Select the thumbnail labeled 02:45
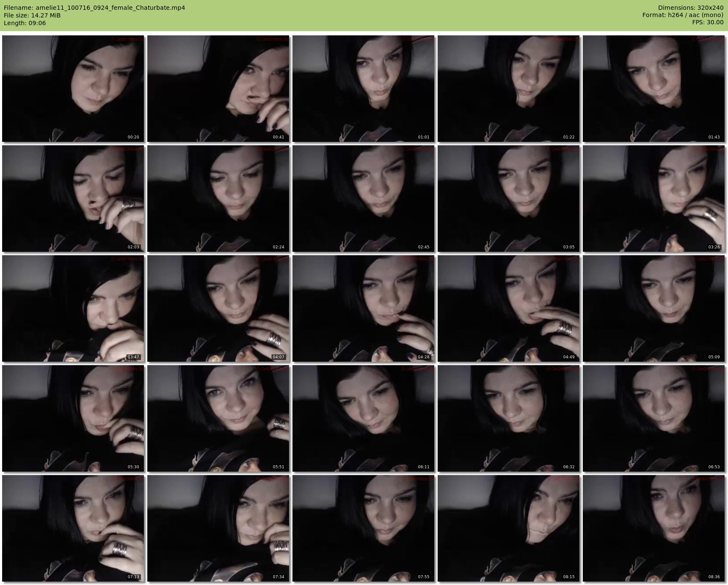Image resolution: width=728 pixels, height=585 pixels. point(363,199)
